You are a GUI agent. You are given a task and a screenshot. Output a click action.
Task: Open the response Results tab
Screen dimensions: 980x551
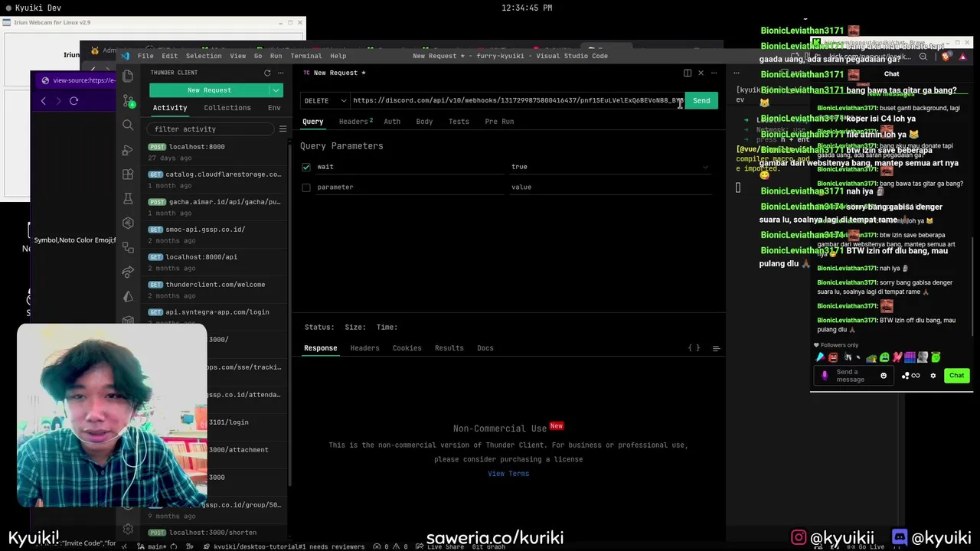click(x=449, y=348)
